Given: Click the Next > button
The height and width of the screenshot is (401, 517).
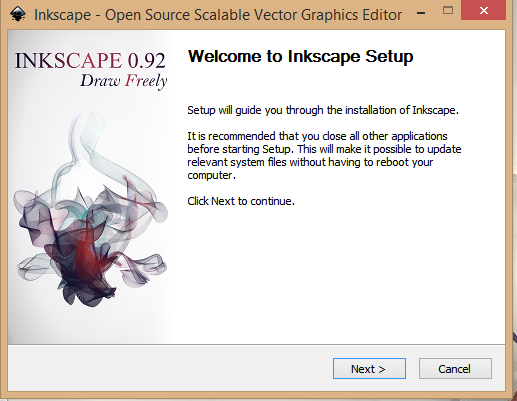Looking at the screenshot, I should coord(369,369).
